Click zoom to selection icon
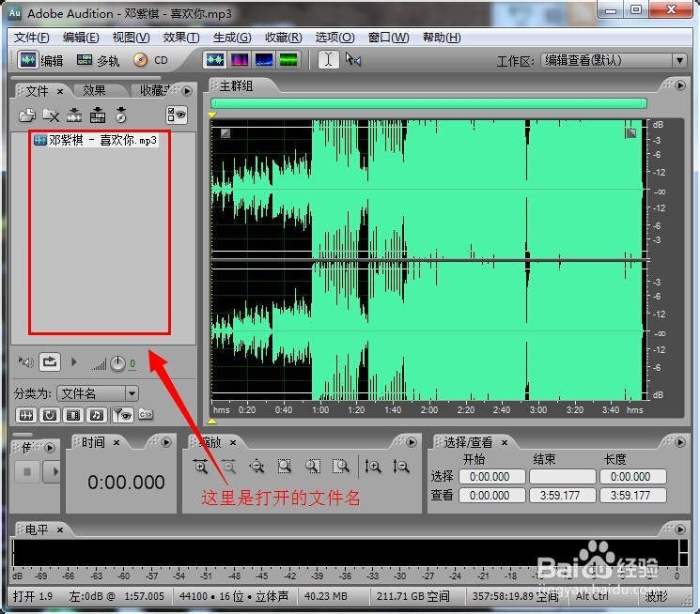700x614 pixels. coord(285,467)
